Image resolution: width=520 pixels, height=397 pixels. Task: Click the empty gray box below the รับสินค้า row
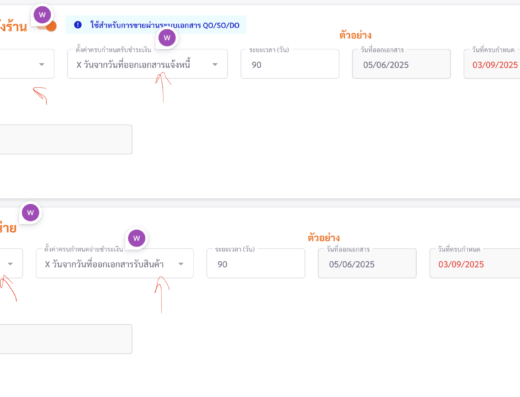click(66, 339)
